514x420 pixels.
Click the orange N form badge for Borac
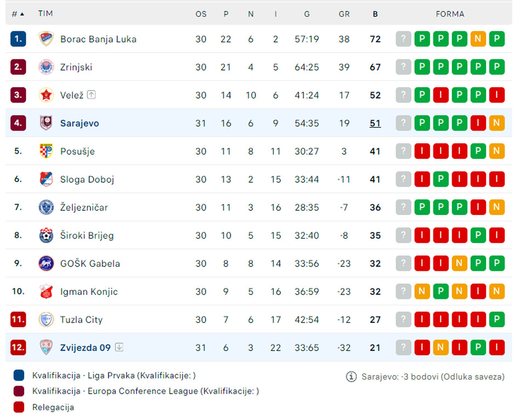pyautogui.click(x=478, y=39)
